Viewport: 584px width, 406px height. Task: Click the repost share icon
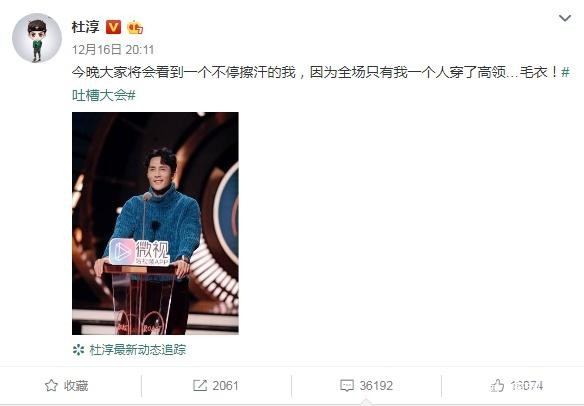click(x=200, y=386)
